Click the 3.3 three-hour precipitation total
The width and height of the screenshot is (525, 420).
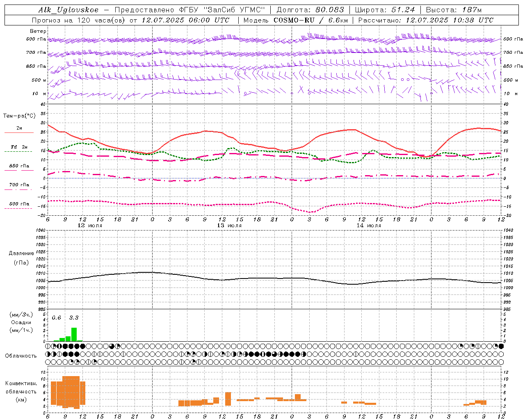[74, 318]
